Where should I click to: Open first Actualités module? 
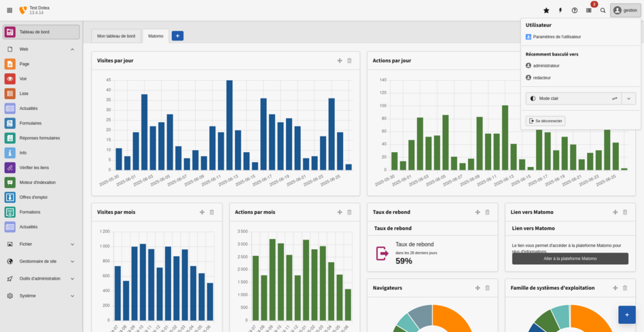coord(41,109)
